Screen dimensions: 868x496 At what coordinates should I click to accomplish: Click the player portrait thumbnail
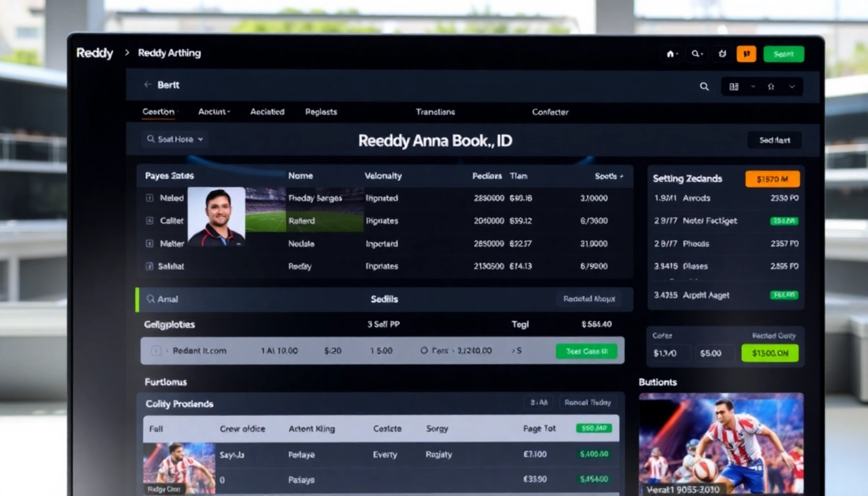216,217
